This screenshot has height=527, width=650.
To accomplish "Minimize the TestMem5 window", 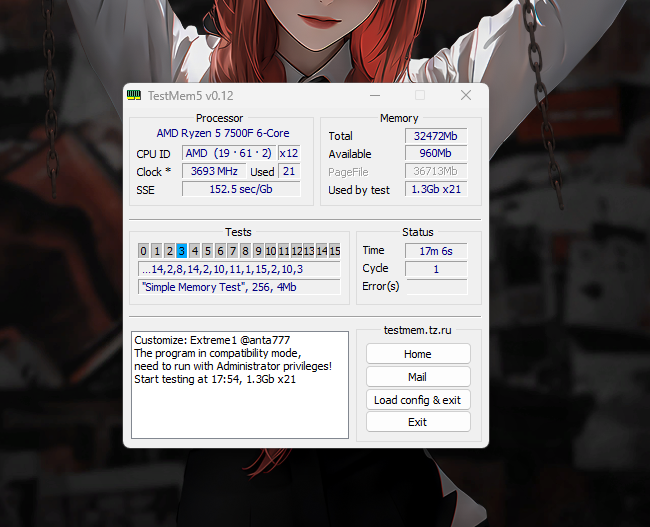I will coord(375,95).
